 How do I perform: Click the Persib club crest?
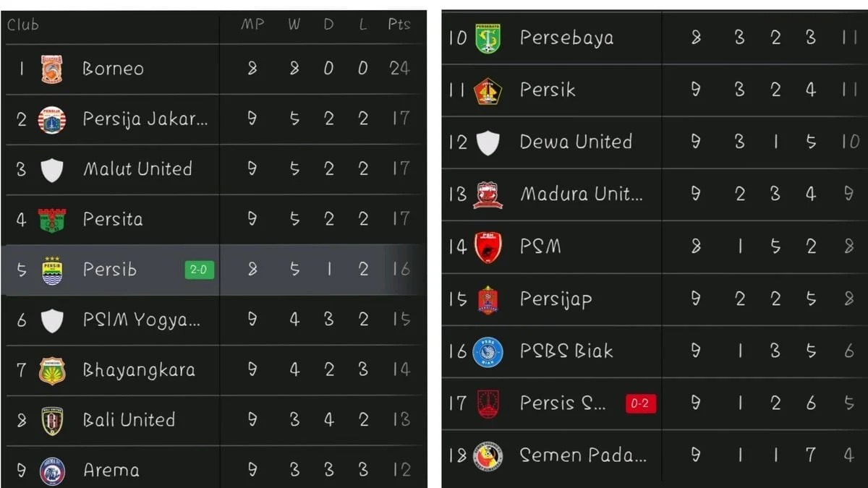51,270
